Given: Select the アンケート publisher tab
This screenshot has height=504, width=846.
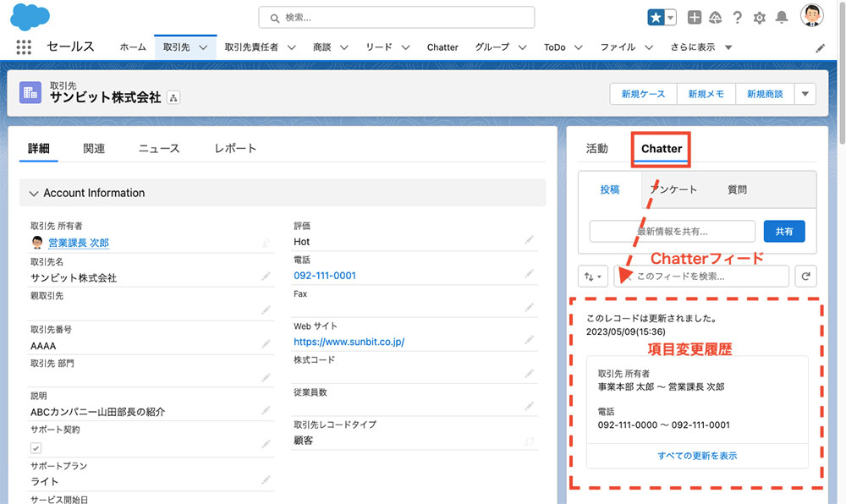Looking at the screenshot, I should (674, 189).
